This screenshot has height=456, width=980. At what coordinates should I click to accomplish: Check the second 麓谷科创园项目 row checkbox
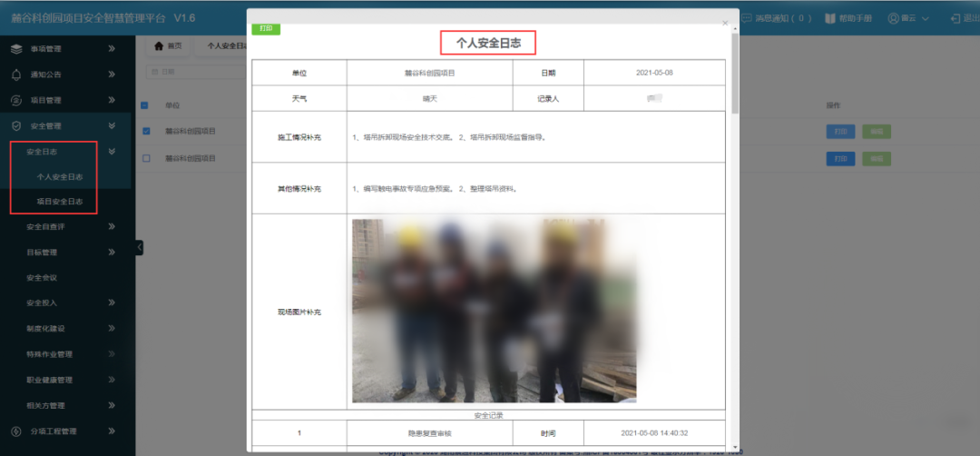pyautogui.click(x=146, y=158)
